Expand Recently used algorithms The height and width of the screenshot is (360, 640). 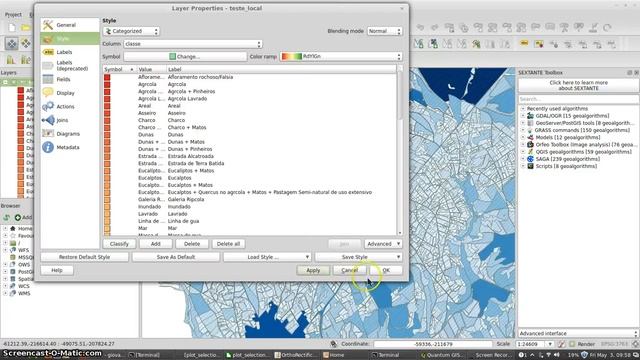pos(522,109)
